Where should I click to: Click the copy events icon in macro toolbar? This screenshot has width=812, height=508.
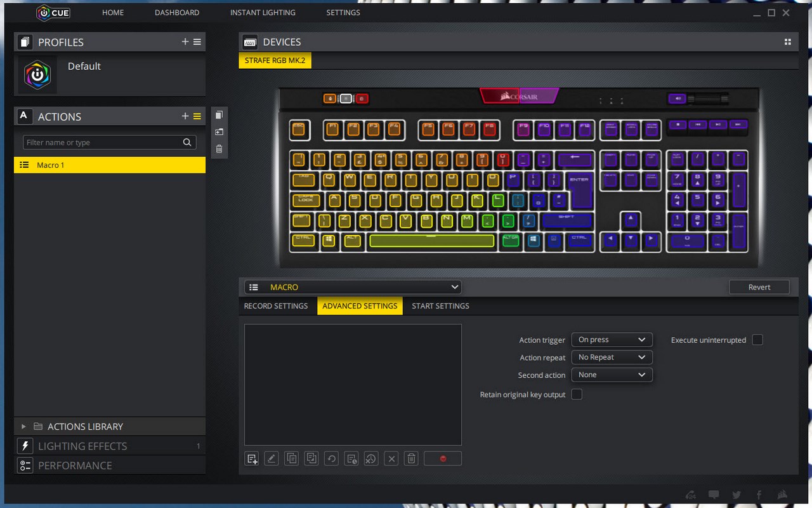(292, 458)
